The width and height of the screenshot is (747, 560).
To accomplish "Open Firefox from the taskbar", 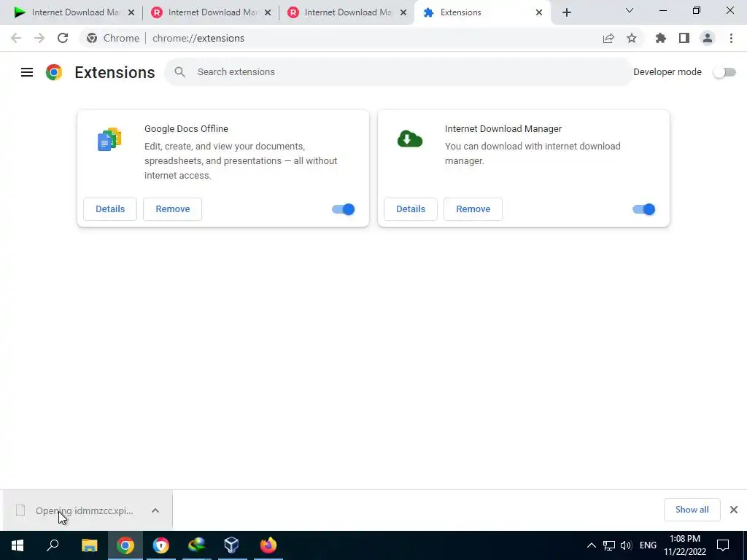I will [268, 545].
